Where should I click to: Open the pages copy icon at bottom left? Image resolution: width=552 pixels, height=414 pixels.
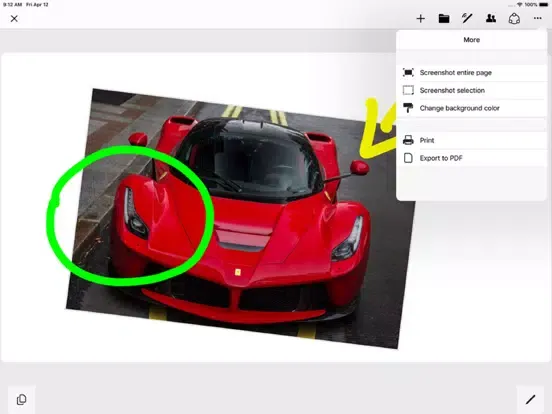click(21, 400)
